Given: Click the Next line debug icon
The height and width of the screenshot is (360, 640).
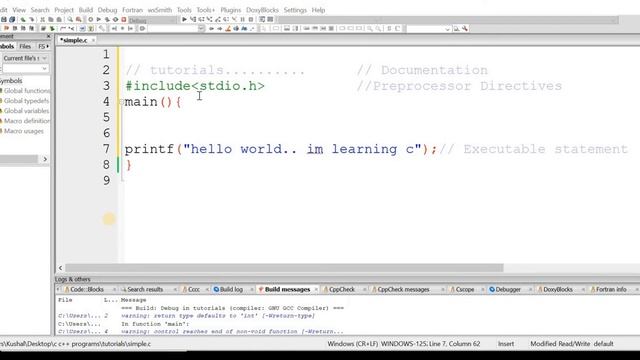Looking at the screenshot, I should point(201,19).
